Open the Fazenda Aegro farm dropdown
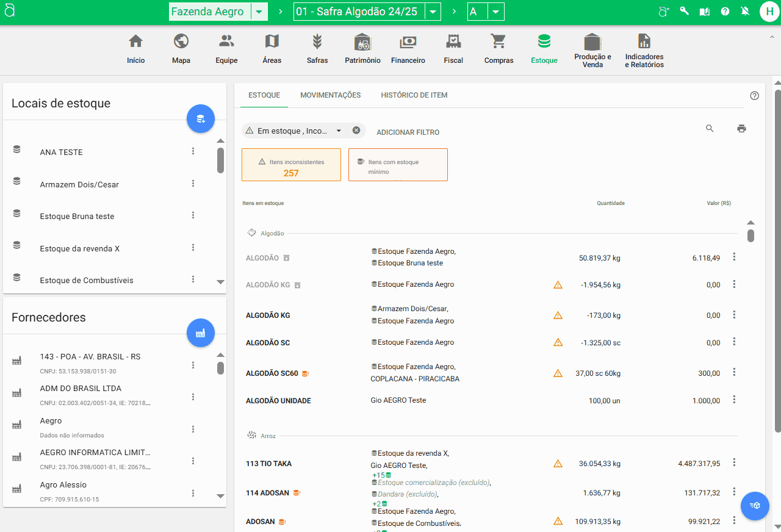Viewport: 781px width, 532px height. pos(259,12)
